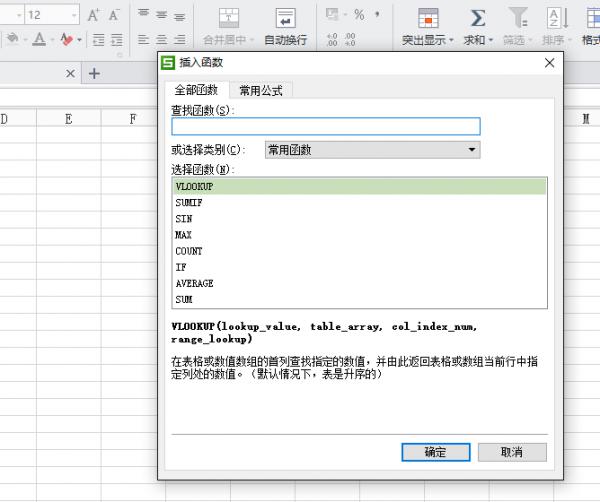The image size is (600, 502).
Task: Expand the highlight display dropdown arrow
Action: coord(452,40)
